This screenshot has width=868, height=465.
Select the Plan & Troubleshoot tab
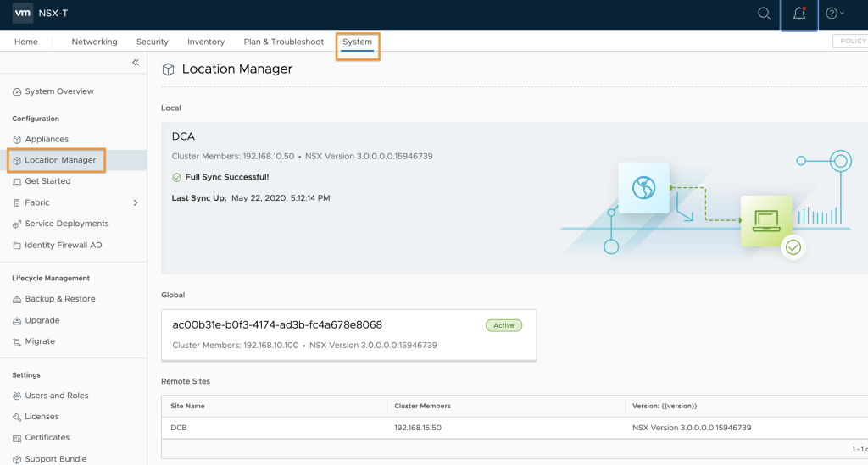point(283,42)
